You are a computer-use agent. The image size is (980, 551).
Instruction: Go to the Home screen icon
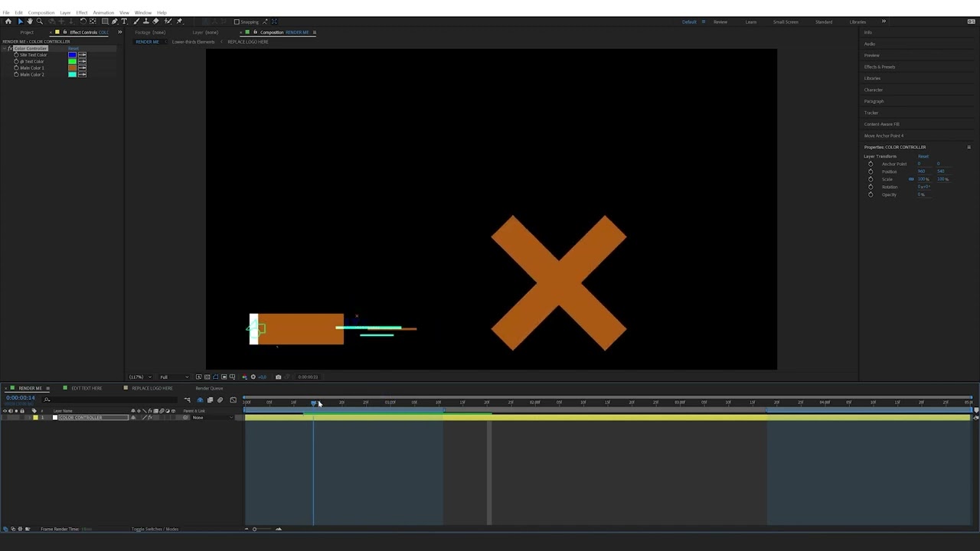pos(8,21)
